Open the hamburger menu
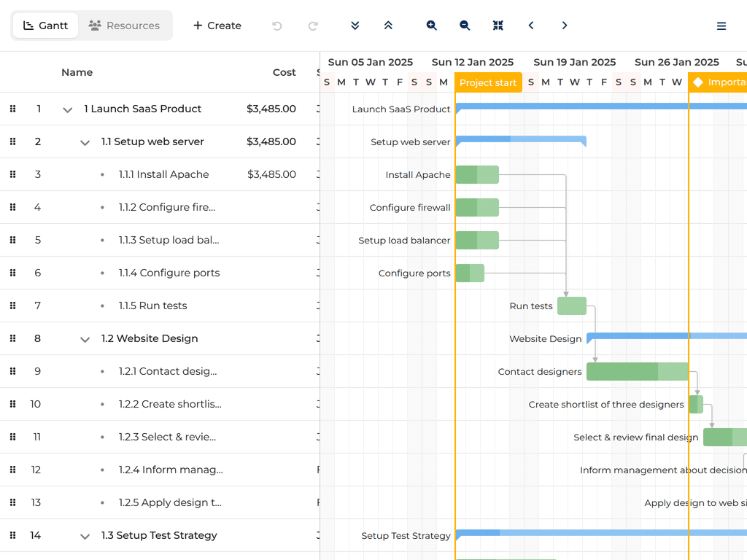 (x=721, y=26)
